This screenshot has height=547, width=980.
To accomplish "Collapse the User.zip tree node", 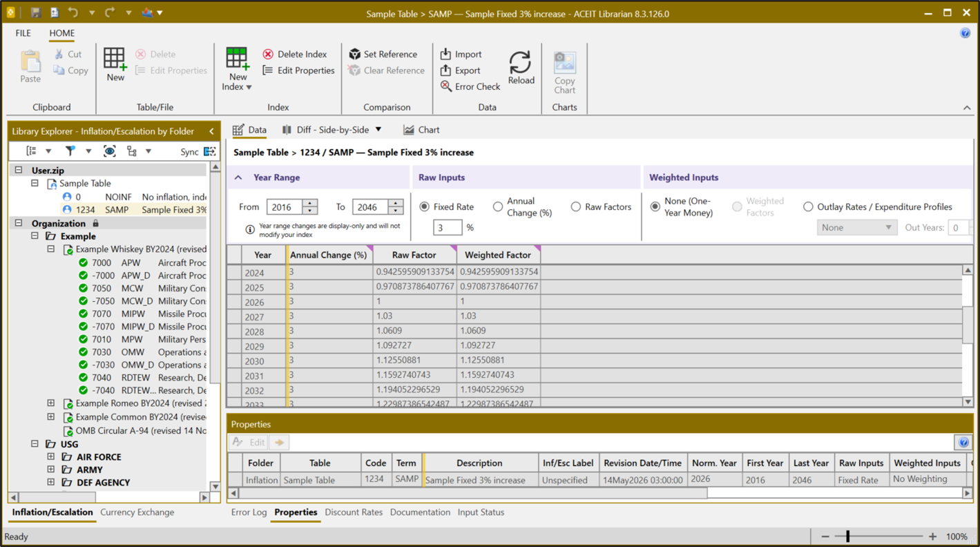I will coord(19,170).
